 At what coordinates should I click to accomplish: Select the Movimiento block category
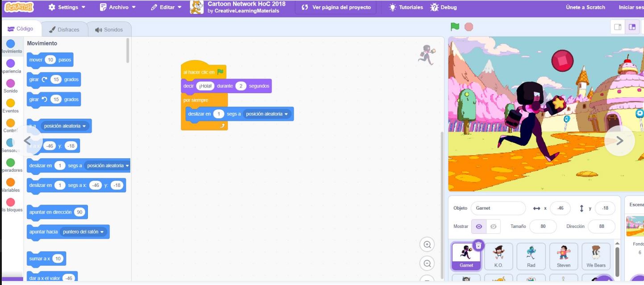coord(10,44)
